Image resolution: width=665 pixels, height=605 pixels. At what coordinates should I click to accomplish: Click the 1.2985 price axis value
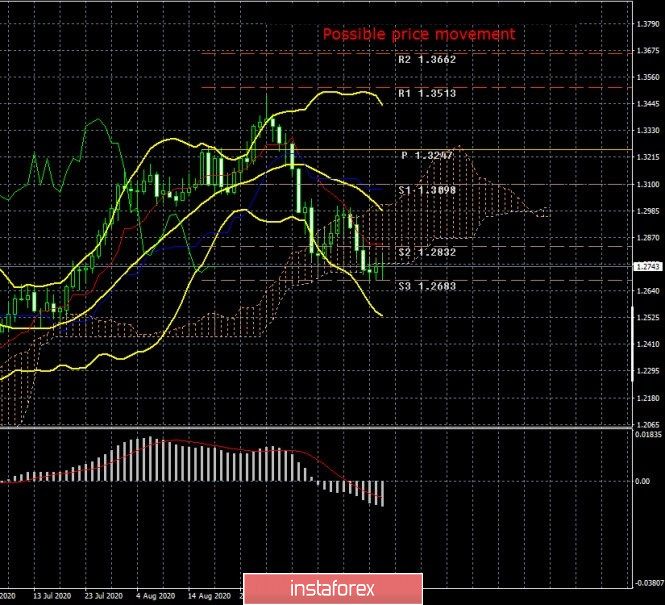click(x=648, y=211)
